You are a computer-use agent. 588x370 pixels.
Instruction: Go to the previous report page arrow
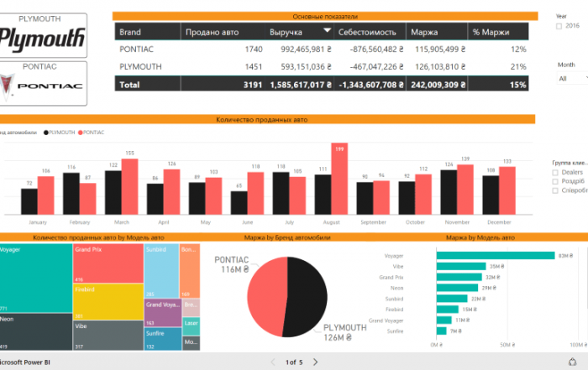coord(273,362)
